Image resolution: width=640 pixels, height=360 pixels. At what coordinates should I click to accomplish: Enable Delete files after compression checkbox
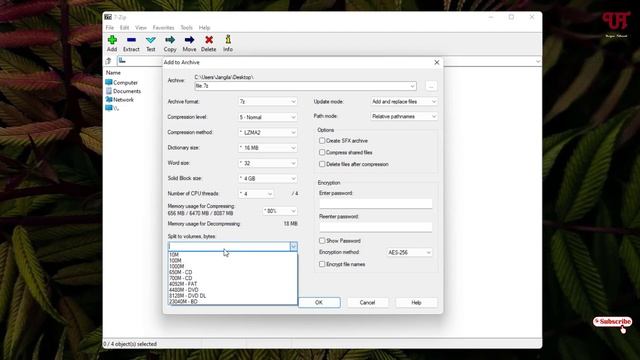click(x=322, y=164)
